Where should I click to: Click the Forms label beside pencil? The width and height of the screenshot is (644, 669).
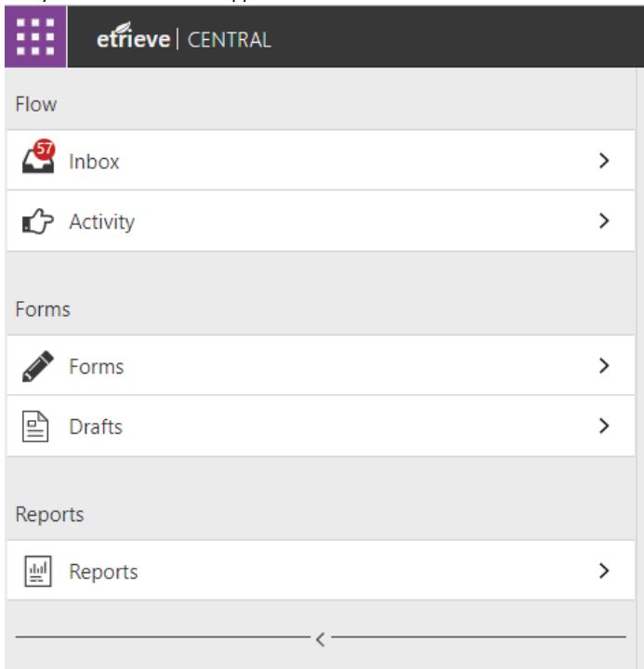pos(97,366)
